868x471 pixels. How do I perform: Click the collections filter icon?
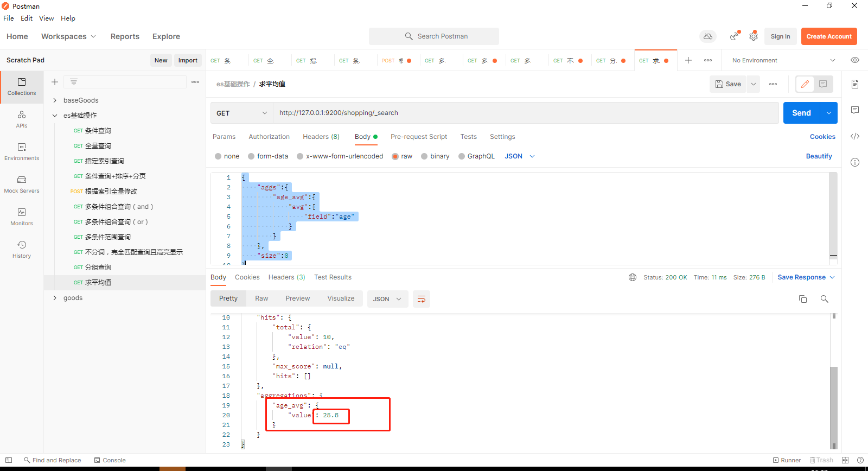point(74,82)
